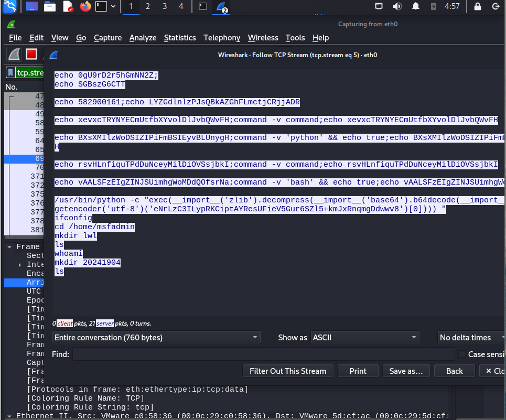Click the start capture shark fin icon
Screen dimensions: 506x420
[x=14, y=54]
